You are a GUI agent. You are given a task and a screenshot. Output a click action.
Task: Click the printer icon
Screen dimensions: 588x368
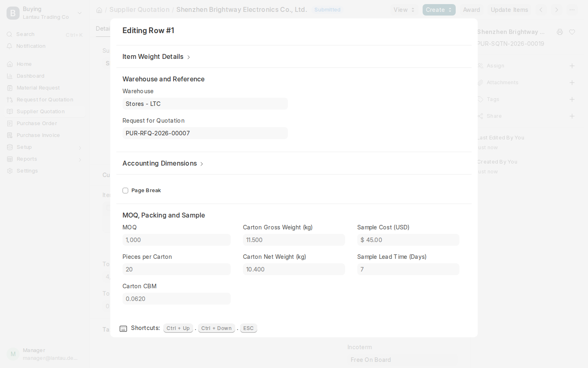point(560,32)
